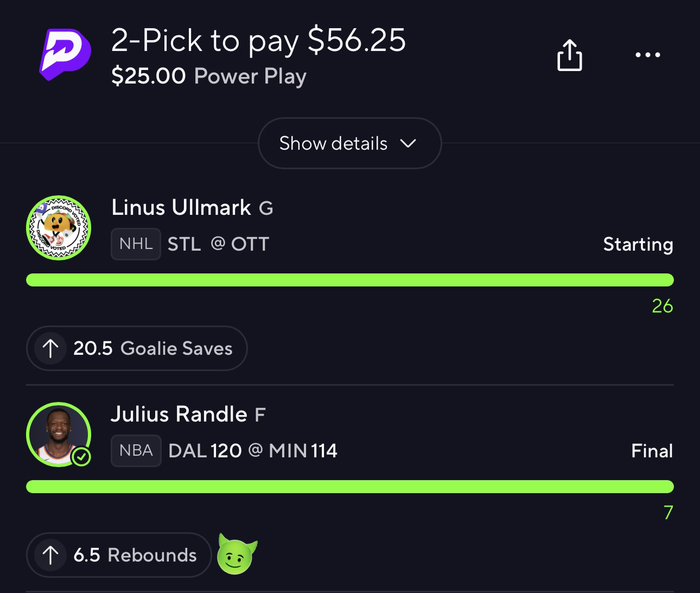Open the Julius Randle player name
Image resolution: width=700 pixels, height=593 pixels.
pos(179,414)
